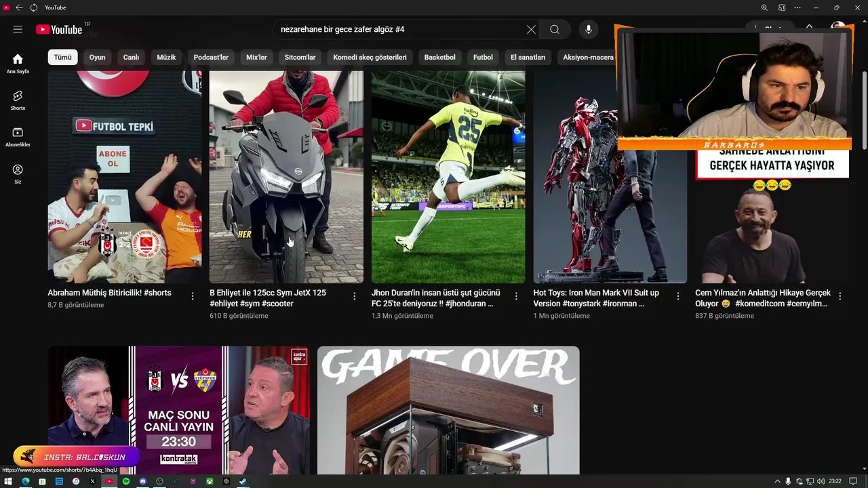Open Microsoft Edge from the taskbar
The height and width of the screenshot is (488, 868).
(x=25, y=481)
